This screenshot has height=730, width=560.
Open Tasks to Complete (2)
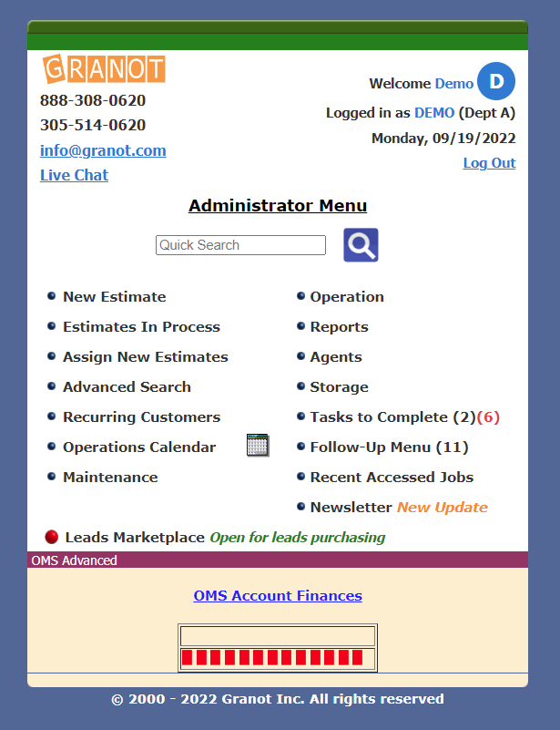point(393,416)
